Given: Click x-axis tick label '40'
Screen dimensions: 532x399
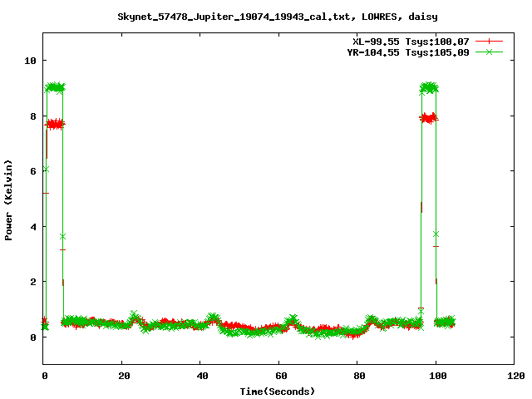Looking at the screenshot, I should click(x=203, y=376).
